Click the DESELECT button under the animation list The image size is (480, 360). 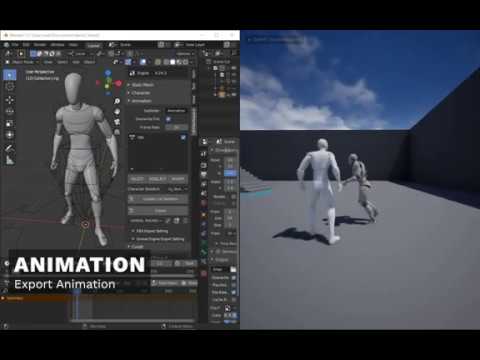[x=157, y=179]
